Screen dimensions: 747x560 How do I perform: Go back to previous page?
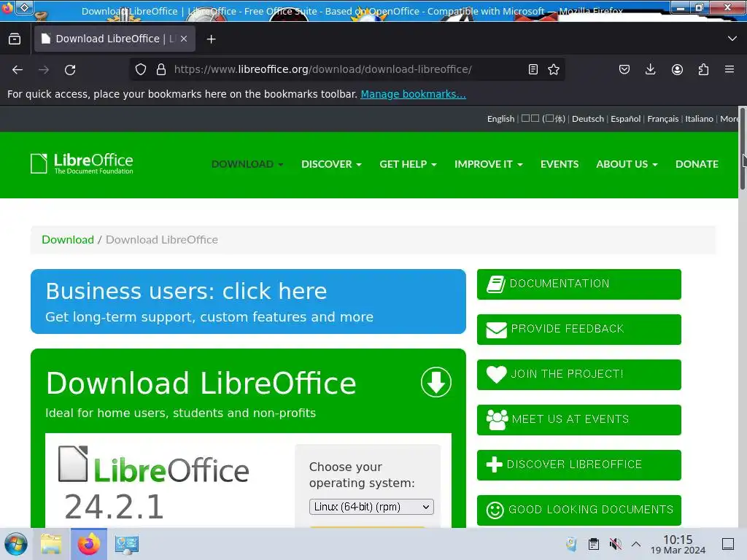point(18,69)
